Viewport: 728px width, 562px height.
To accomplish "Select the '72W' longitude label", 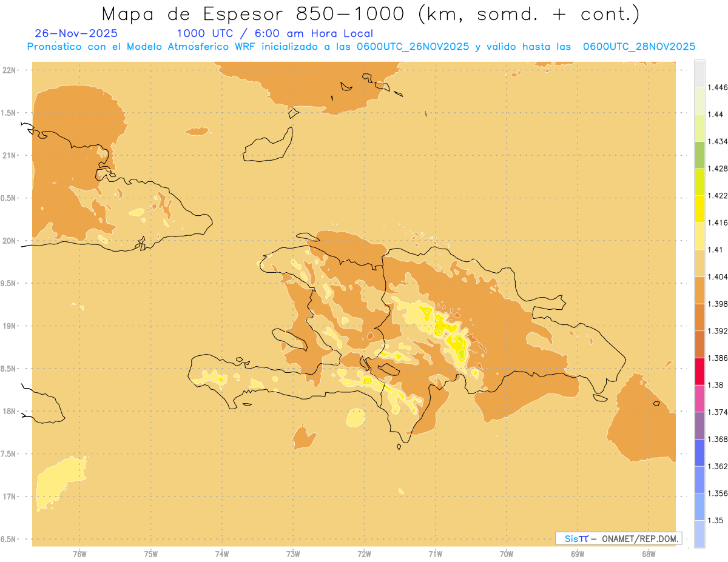I will [364, 554].
